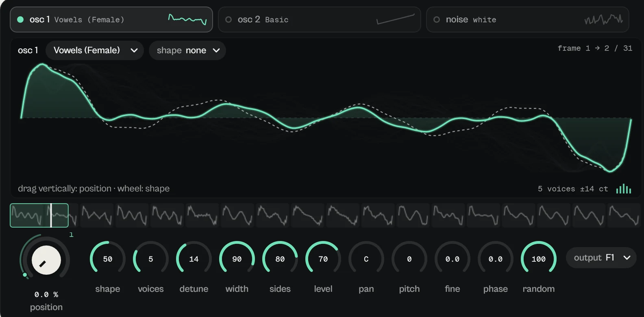Click the main osc 1 waveform display

(326, 118)
